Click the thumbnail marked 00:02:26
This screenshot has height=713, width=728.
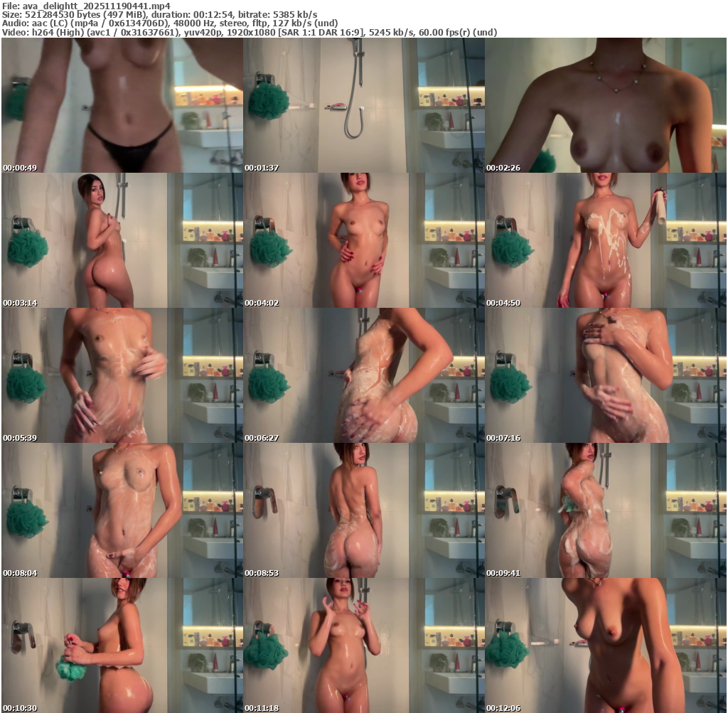point(605,105)
